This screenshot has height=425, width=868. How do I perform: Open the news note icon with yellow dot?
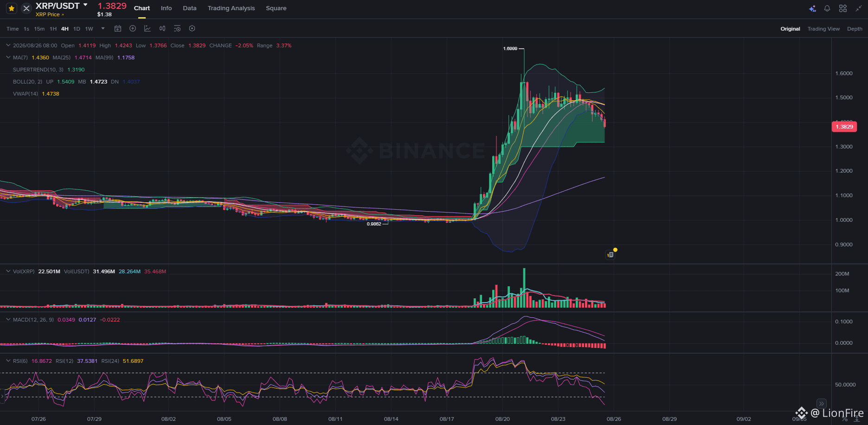611,254
